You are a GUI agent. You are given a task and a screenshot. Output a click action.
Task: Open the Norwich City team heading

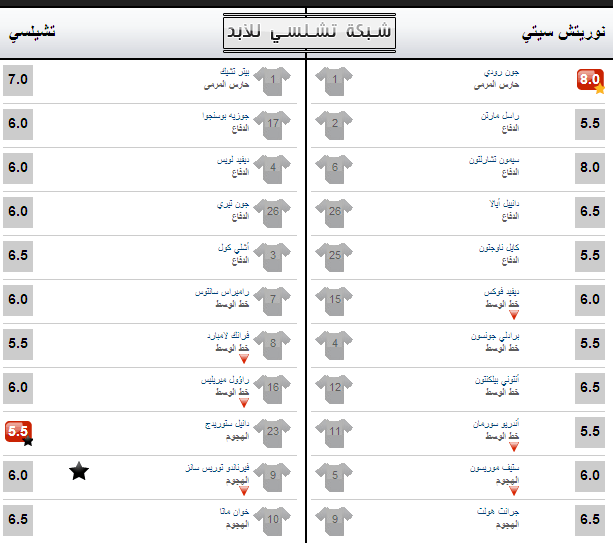563,32
